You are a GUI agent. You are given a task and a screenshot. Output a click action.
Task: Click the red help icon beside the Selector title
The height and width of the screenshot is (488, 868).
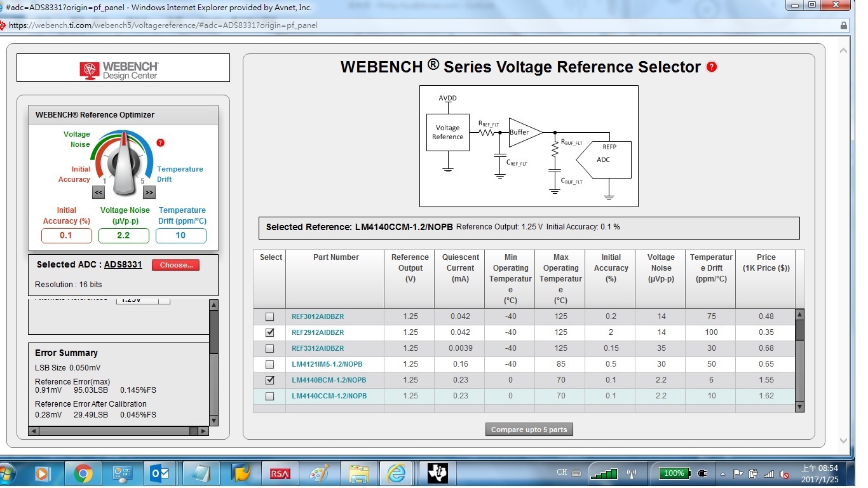712,67
